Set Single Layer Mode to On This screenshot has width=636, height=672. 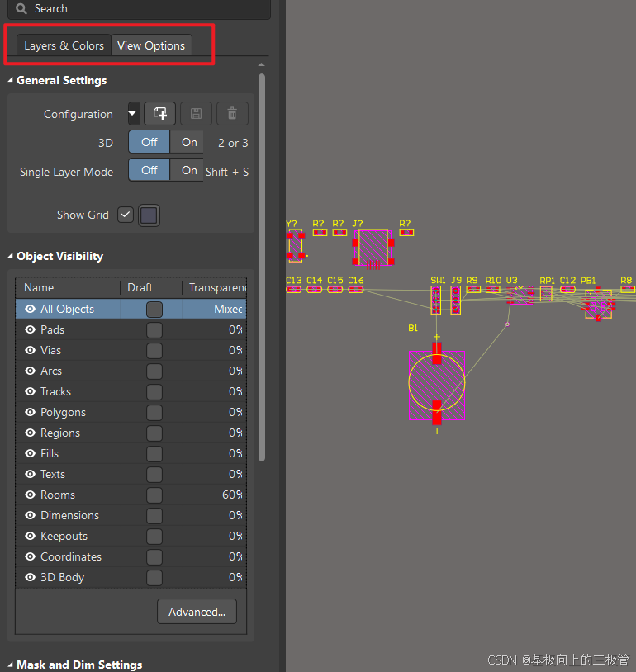pyautogui.click(x=187, y=170)
